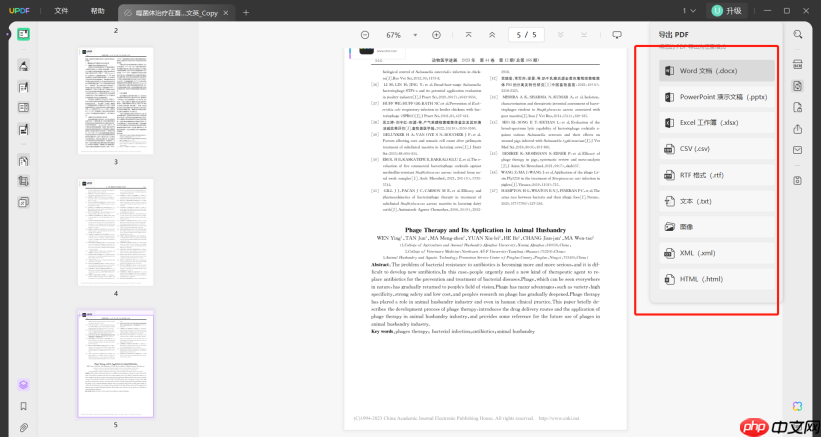Image resolution: width=821 pixels, height=437 pixels.
Task: Zoom out with the minus icon
Action: (365, 35)
